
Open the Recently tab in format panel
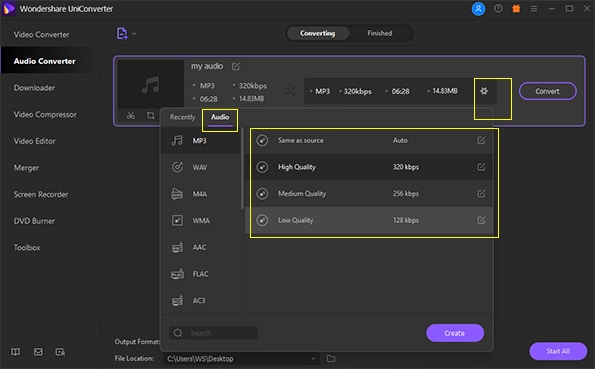tap(182, 117)
